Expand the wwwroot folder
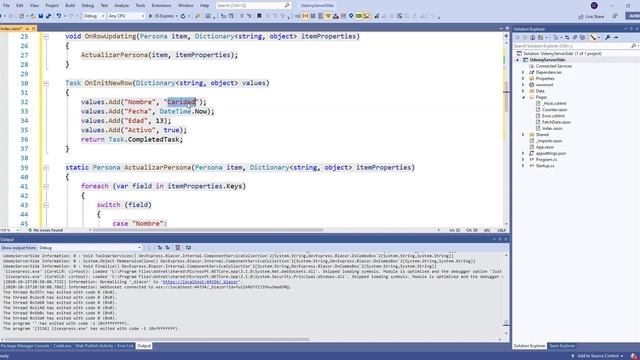The image size is (640, 360). 523,85
